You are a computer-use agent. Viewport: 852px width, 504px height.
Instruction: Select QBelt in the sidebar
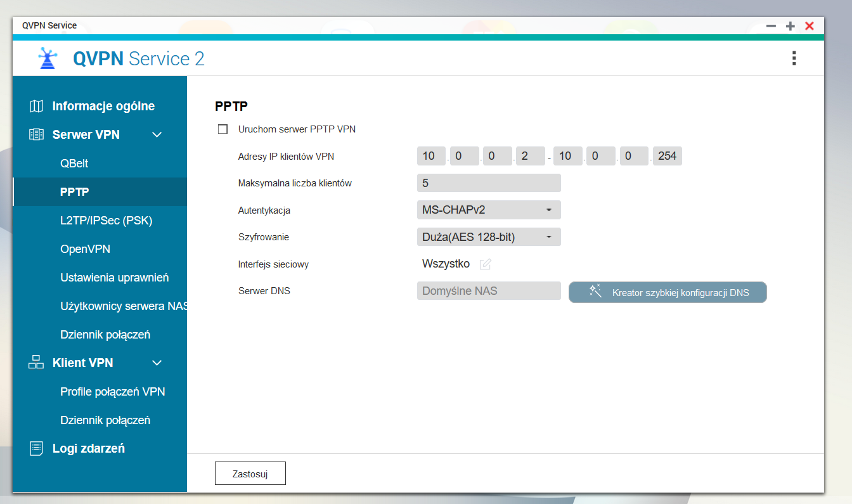[100, 163]
